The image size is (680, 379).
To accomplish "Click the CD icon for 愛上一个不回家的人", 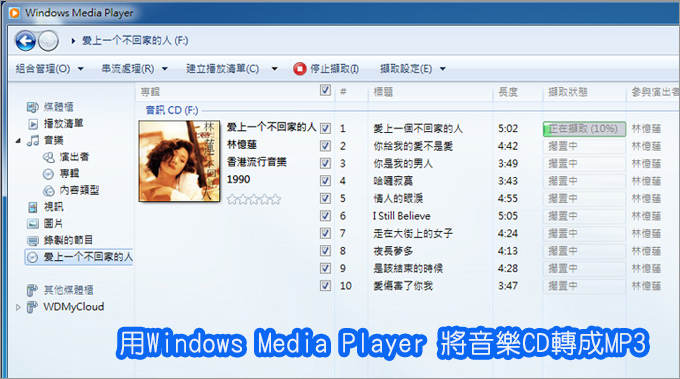I will point(32,258).
